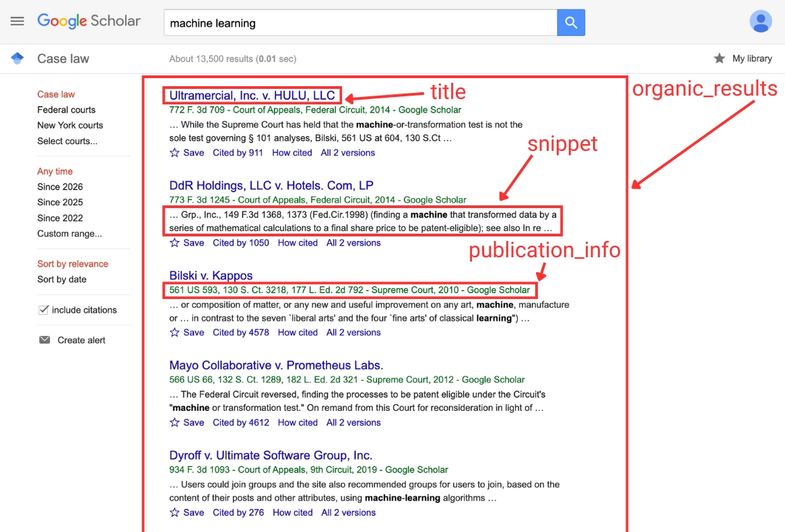Open the user account avatar
The image size is (785, 532).
click(x=760, y=22)
